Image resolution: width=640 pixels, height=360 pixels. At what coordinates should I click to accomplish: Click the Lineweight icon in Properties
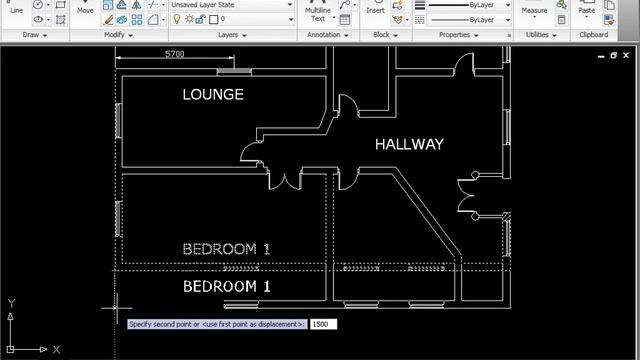420,5
